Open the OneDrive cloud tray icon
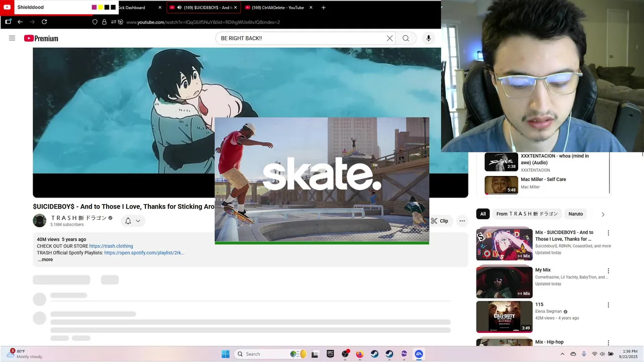644x362 pixels. (x=573, y=354)
